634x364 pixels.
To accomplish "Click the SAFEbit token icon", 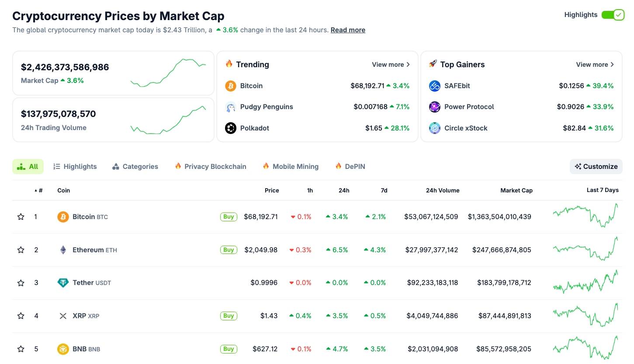I will (435, 86).
